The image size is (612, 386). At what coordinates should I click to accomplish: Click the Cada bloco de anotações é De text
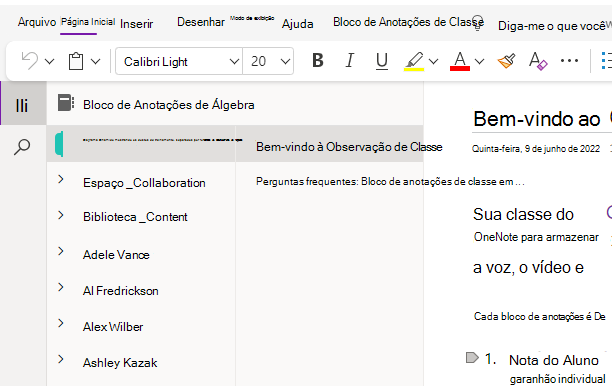coord(539,316)
